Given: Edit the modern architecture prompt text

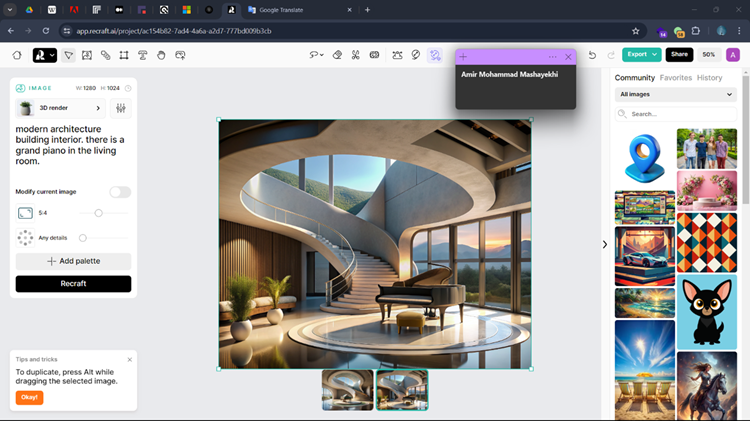Looking at the screenshot, I should point(70,145).
